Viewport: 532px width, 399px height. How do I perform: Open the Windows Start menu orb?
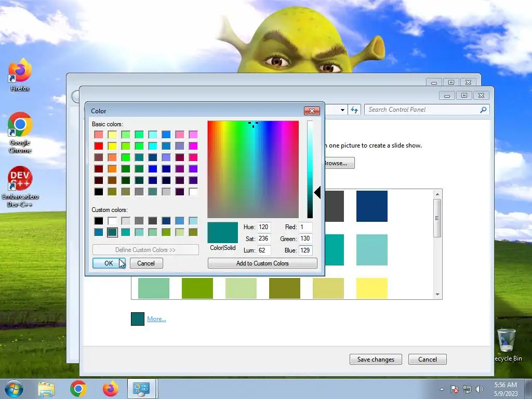(x=14, y=389)
